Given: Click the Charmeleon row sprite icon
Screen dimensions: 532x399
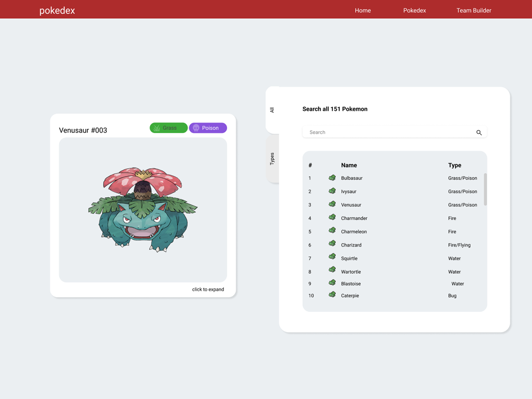Looking at the screenshot, I should point(332,231).
